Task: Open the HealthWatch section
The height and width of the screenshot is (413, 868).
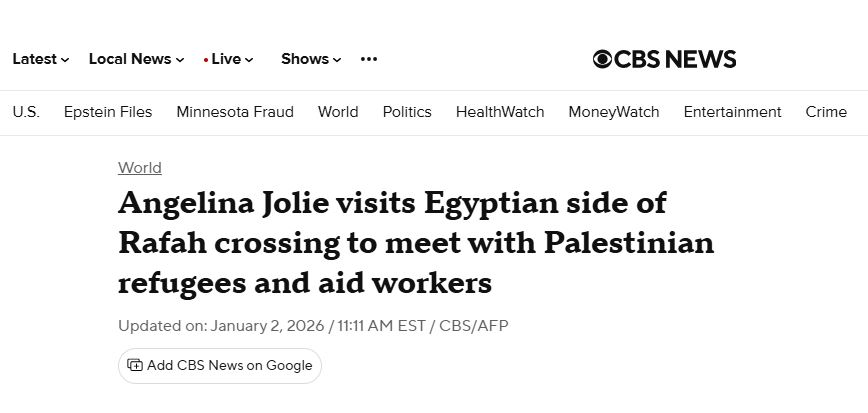Action: (x=500, y=112)
